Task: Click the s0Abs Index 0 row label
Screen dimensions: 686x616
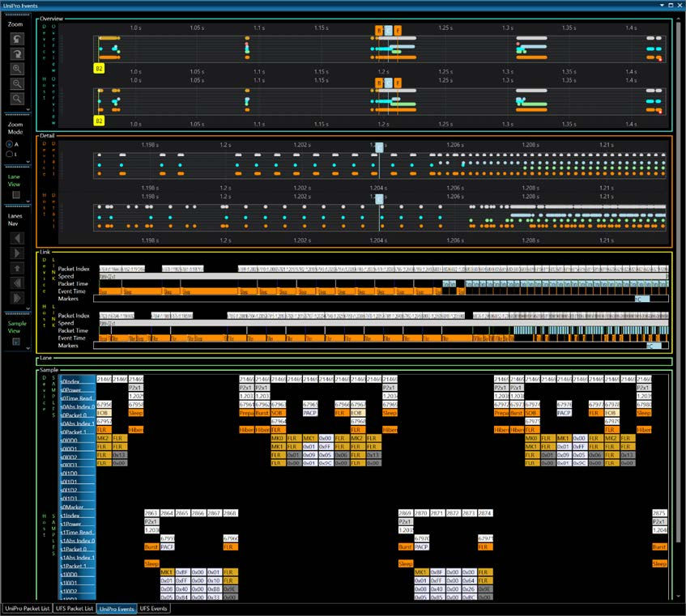Action: tap(78, 406)
